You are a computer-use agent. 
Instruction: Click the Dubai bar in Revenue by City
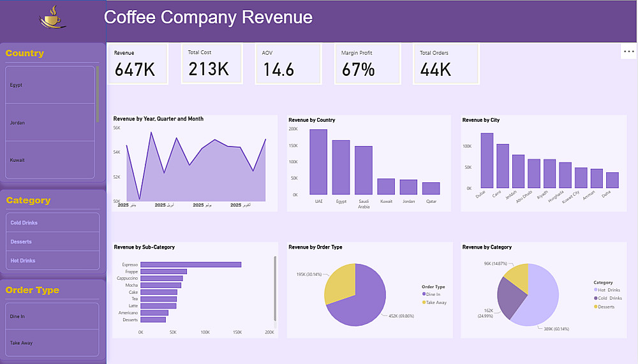[487, 160]
